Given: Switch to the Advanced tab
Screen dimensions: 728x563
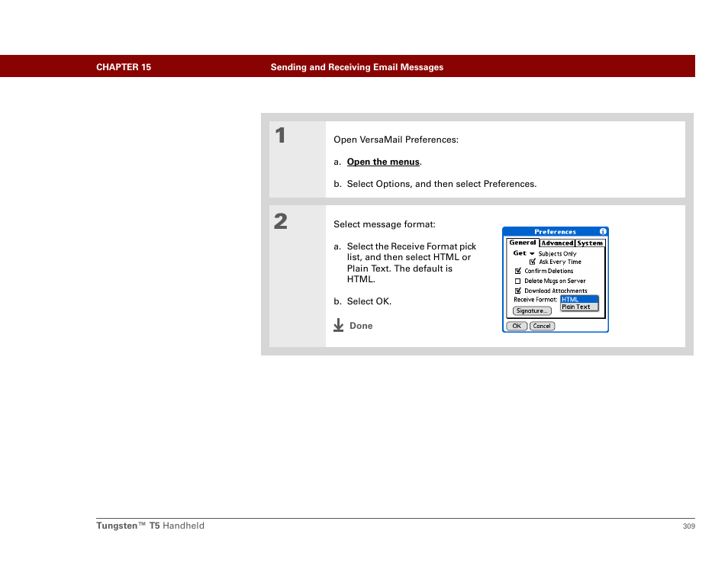Looking at the screenshot, I should pos(557,243).
